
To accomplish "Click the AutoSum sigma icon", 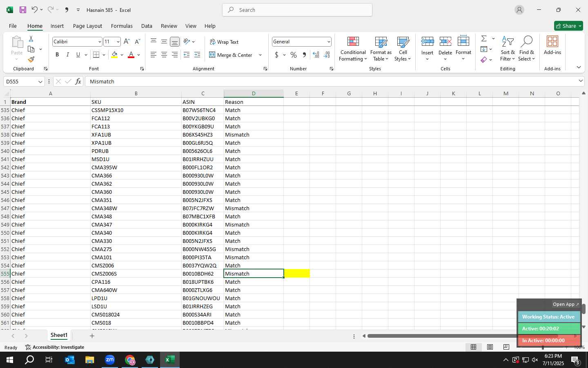I will pos(484,38).
